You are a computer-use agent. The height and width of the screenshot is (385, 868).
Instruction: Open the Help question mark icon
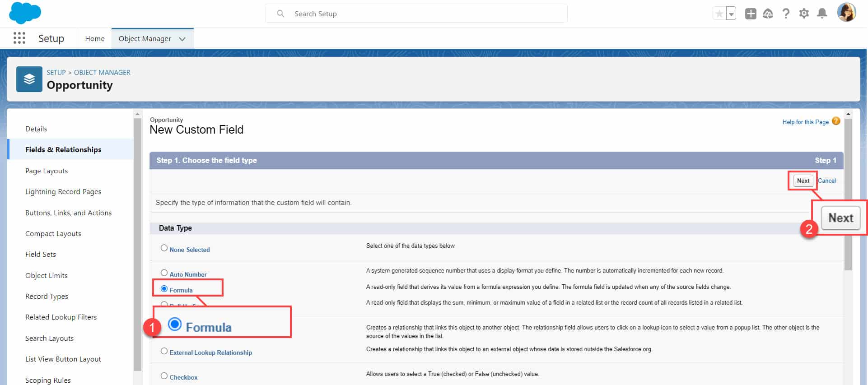(x=786, y=14)
